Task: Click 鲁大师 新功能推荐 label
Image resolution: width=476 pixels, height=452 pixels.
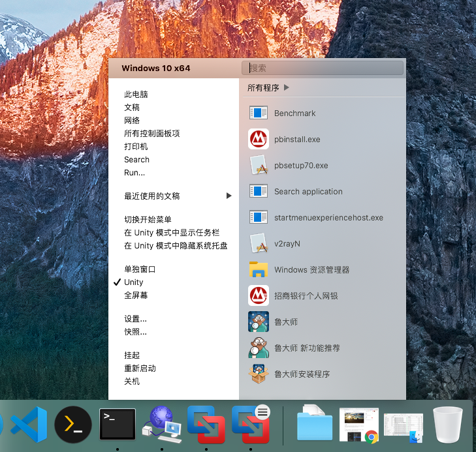Action: (307, 348)
